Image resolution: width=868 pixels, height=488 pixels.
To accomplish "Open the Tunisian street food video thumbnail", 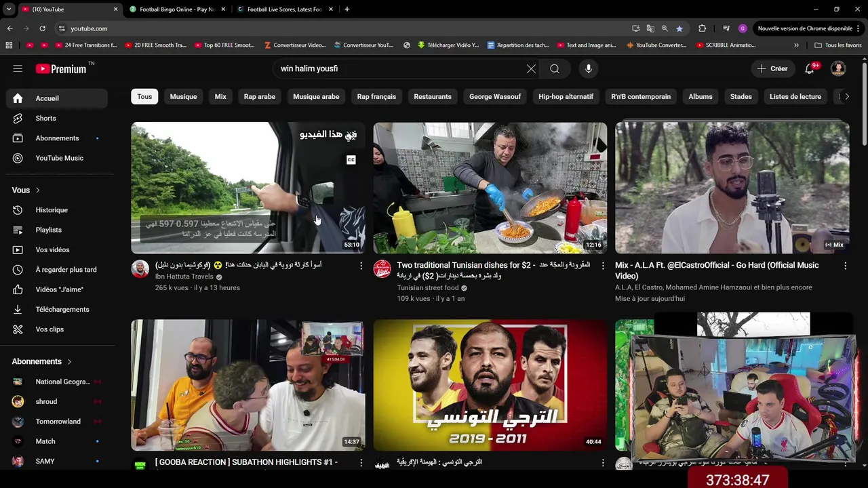I will 490,188.
